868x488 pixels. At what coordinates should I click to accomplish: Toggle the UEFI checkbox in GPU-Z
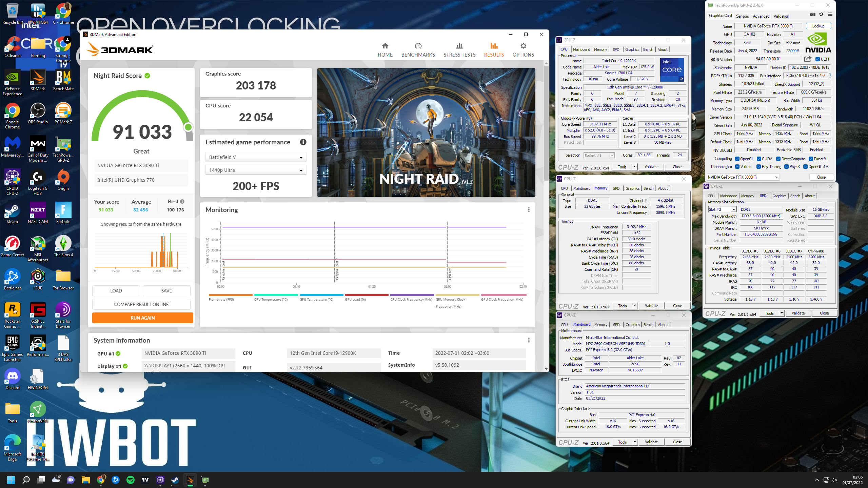pos(817,59)
